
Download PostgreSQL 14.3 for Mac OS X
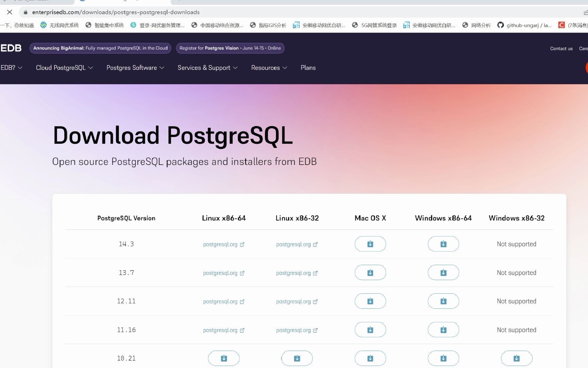coord(370,244)
